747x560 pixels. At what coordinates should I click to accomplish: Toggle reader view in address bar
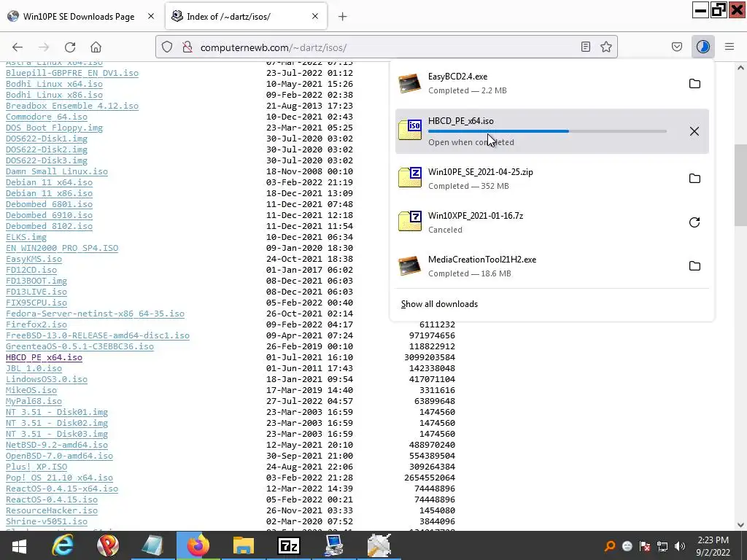(586, 47)
